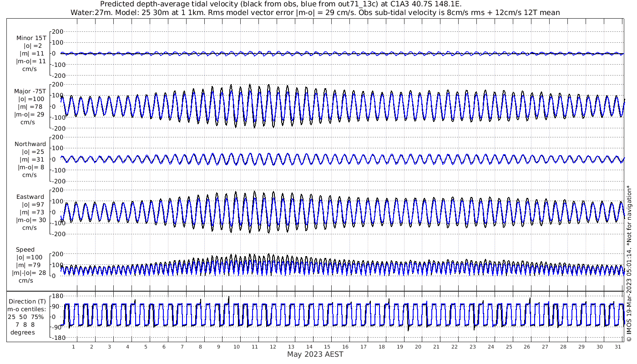Click the "Speed" panel label
637x364 pixels.
[25, 250]
